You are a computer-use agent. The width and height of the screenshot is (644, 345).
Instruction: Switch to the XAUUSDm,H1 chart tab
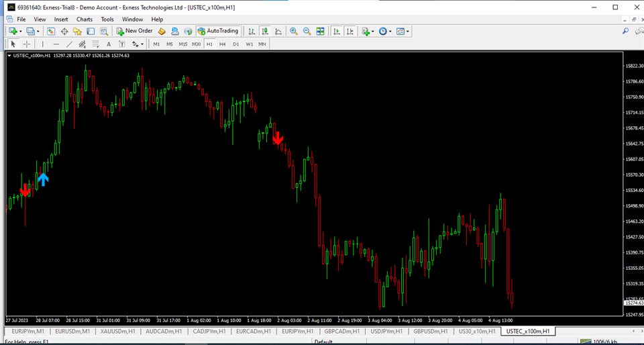pyautogui.click(x=118, y=331)
